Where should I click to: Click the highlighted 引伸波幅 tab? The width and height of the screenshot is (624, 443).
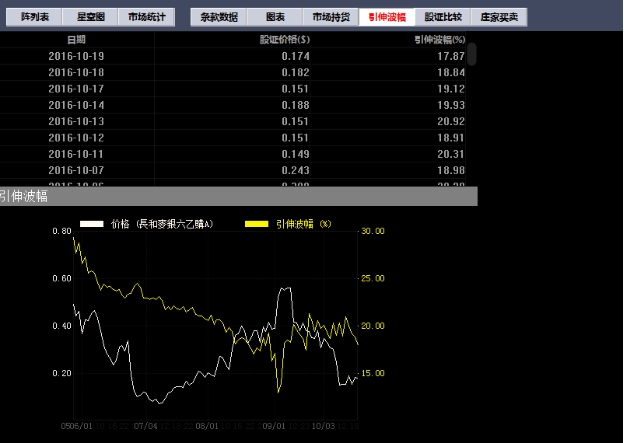click(x=387, y=17)
